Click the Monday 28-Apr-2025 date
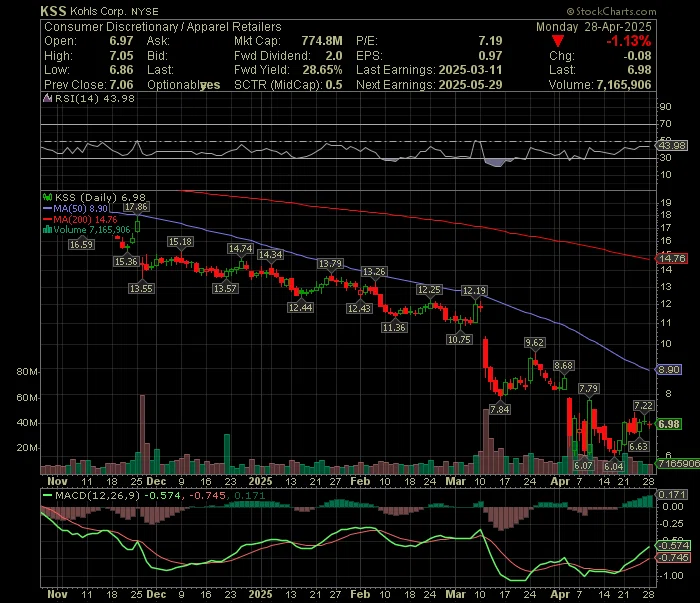This screenshot has height=603, width=700. (x=594, y=27)
